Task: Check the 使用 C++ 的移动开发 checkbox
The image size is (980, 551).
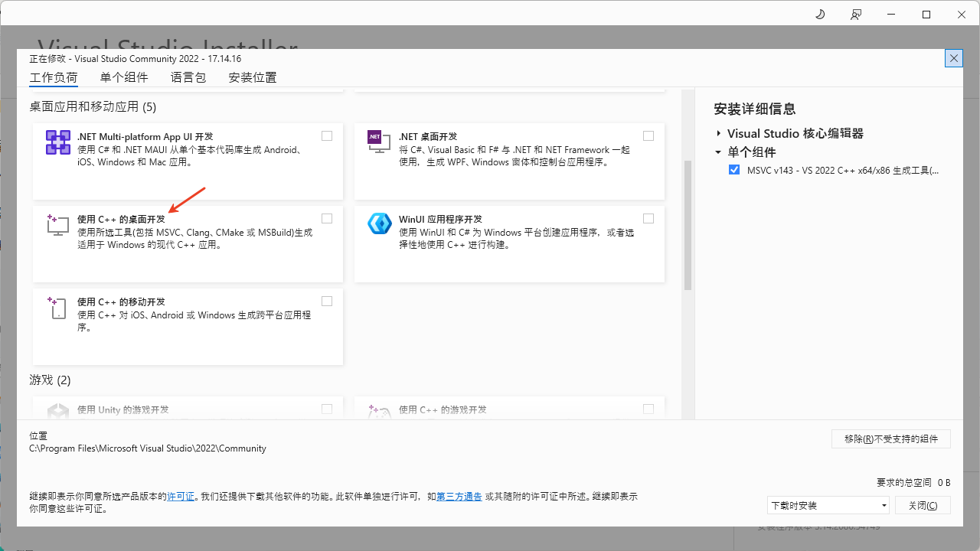Action: pos(327,302)
